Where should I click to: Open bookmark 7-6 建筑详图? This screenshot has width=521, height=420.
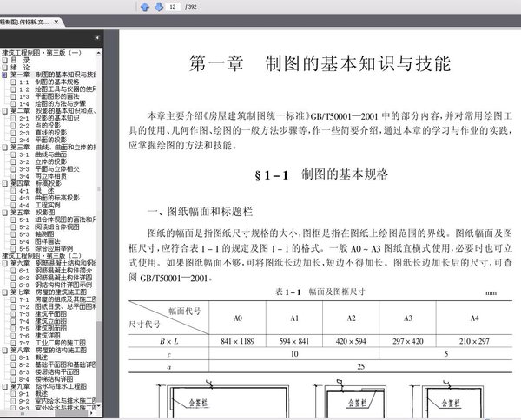[40, 336]
